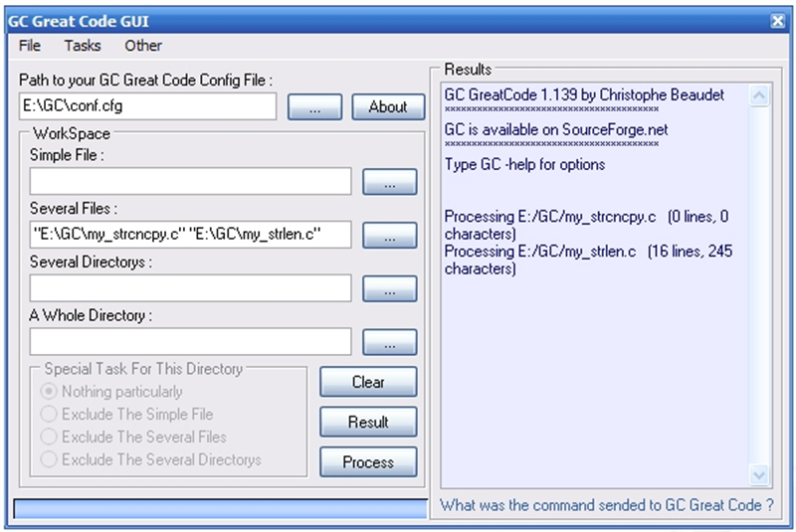Viewport: 796px width, 532px height.
Task: Browse for A Whole Directory
Action: click(x=390, y=342)
